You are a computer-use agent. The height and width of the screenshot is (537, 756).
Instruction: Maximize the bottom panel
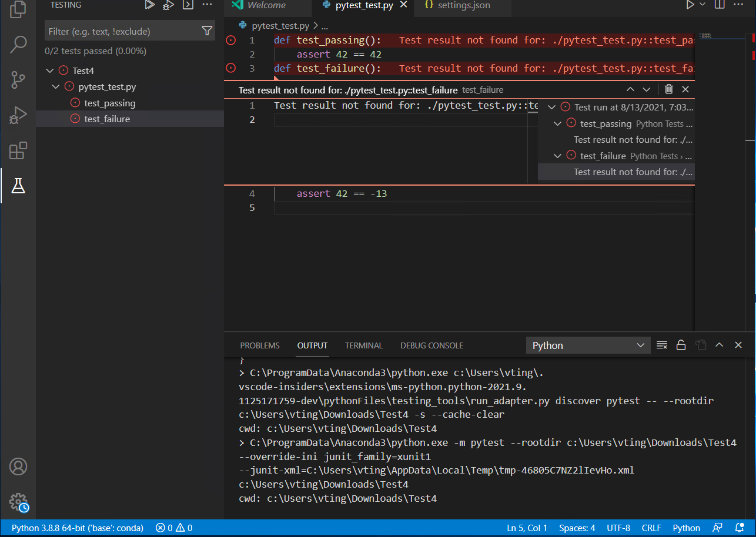(x=719, y=345)
